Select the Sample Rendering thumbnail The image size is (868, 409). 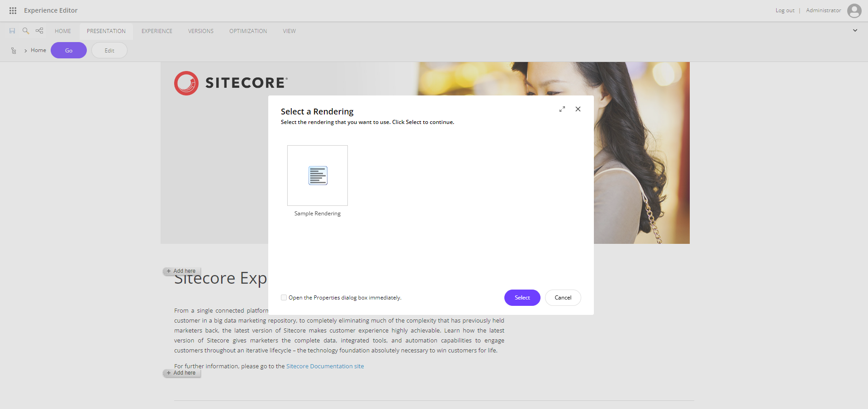pyautogui.click(x=318, y=176)
